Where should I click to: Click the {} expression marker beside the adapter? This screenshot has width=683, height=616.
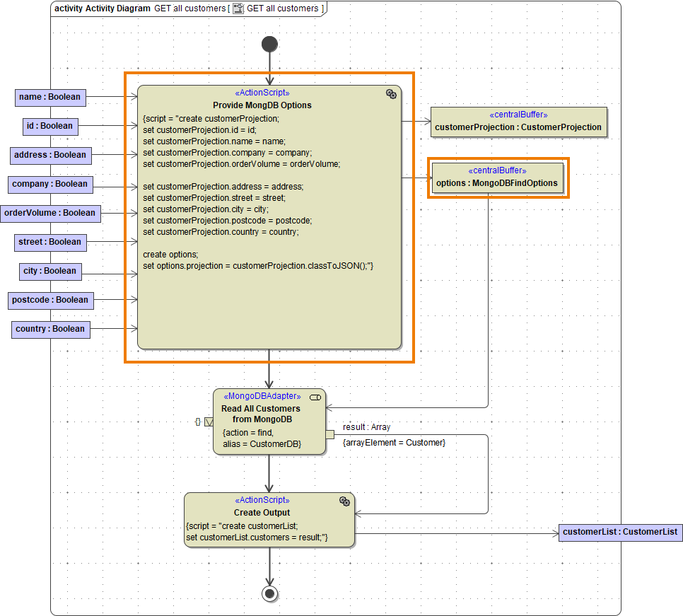(197, 422)
